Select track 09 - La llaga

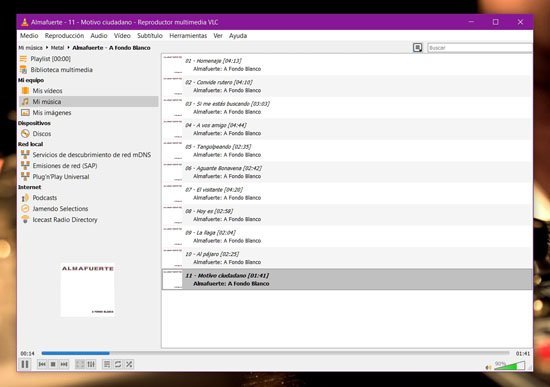347,236
